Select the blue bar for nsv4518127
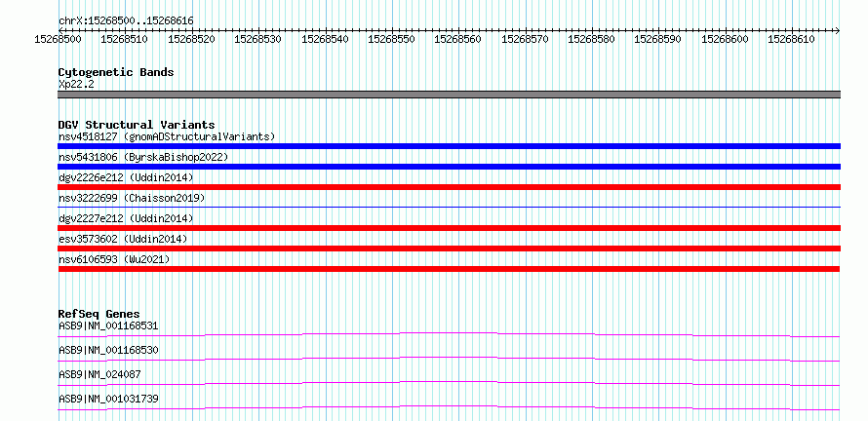 pyautogui.click(x=449, y=146)
